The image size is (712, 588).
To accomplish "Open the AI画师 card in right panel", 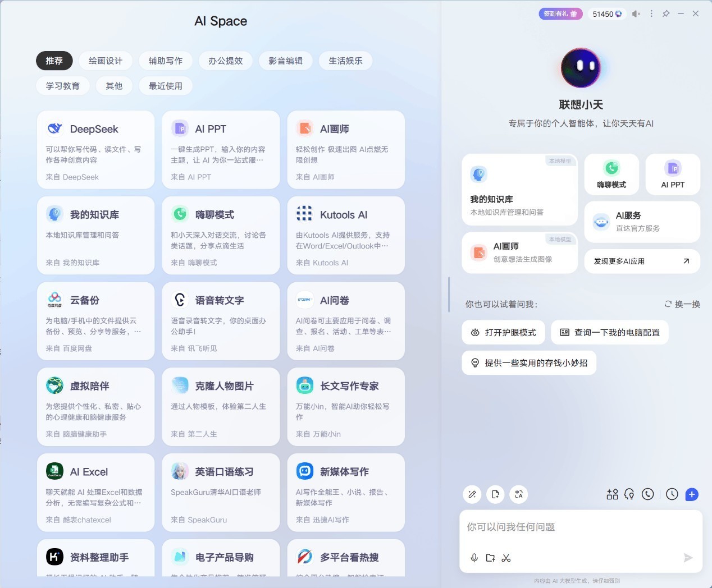I will 520,253.
